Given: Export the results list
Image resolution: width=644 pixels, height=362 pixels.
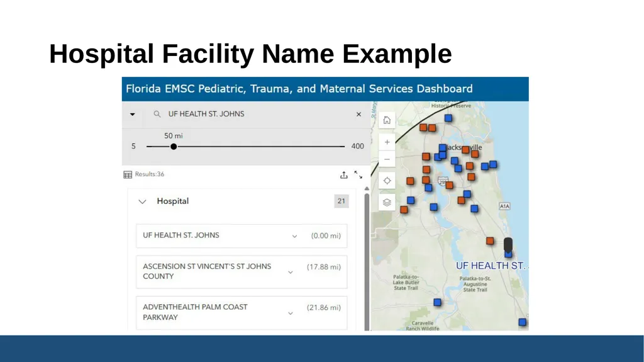Looking at the screenshot, I should click(344, 175).
